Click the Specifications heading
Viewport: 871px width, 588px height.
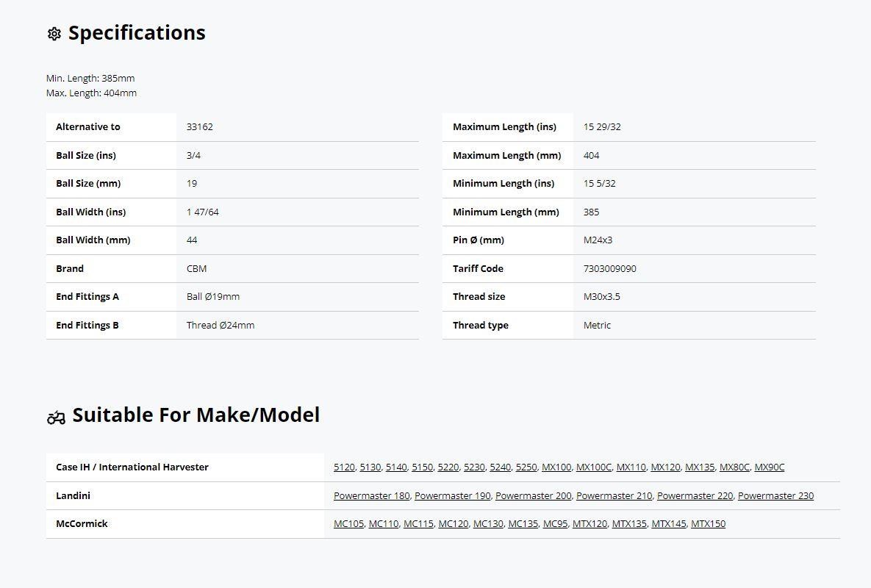[x=137, y=33]
